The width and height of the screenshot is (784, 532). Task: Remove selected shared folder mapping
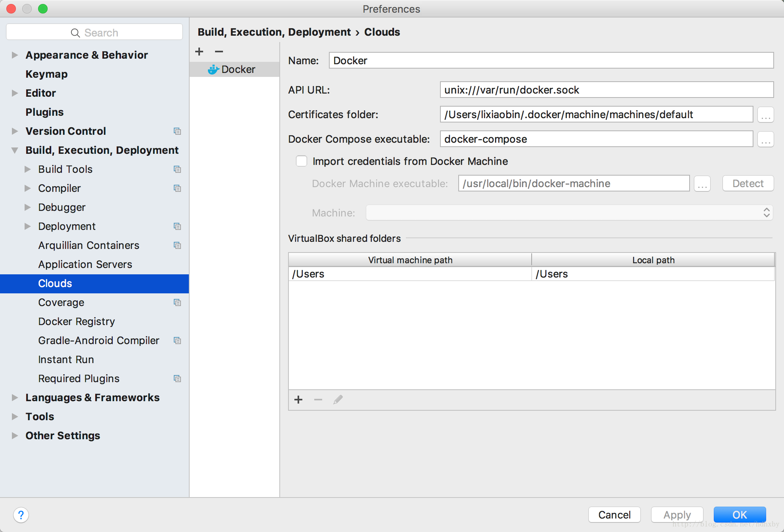(x=318, y=400)
